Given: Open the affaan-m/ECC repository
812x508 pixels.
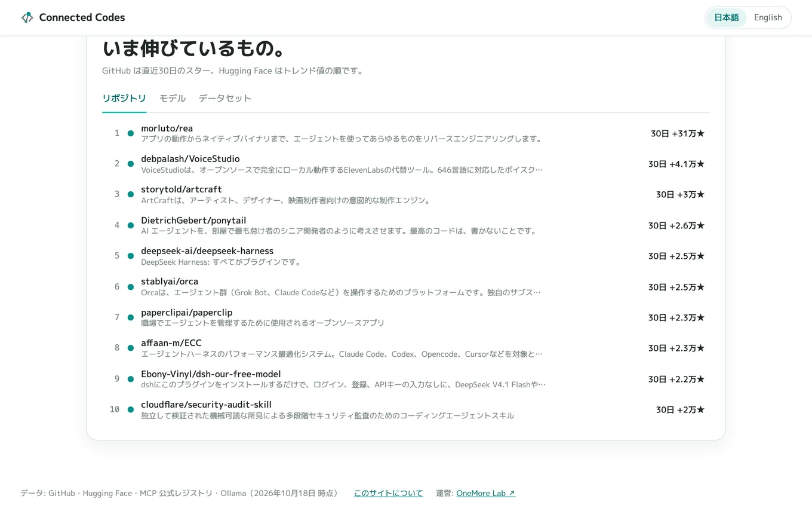Looking at the screenshot, I should click(x=171, y=343).
